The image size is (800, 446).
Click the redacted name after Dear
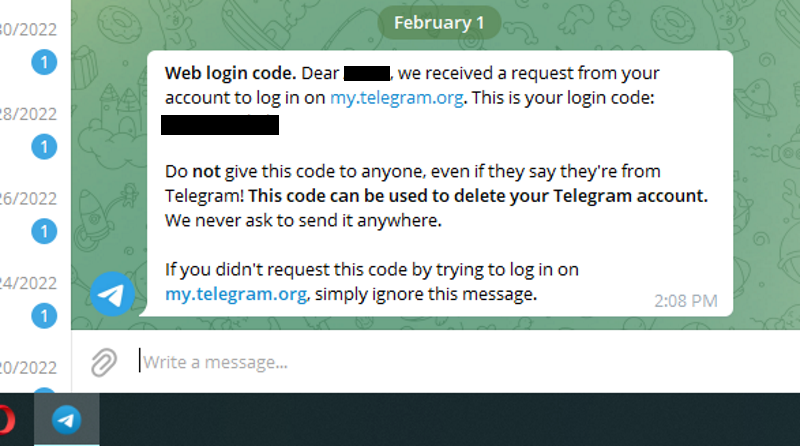click(x=366, y=73)
